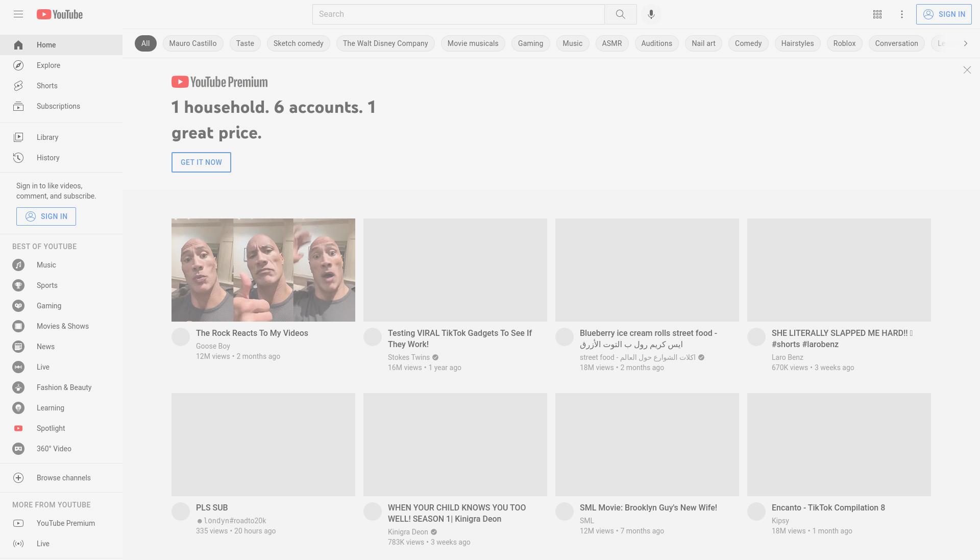
Task: Select the Hairstyles chip
Action: [797, 43]
